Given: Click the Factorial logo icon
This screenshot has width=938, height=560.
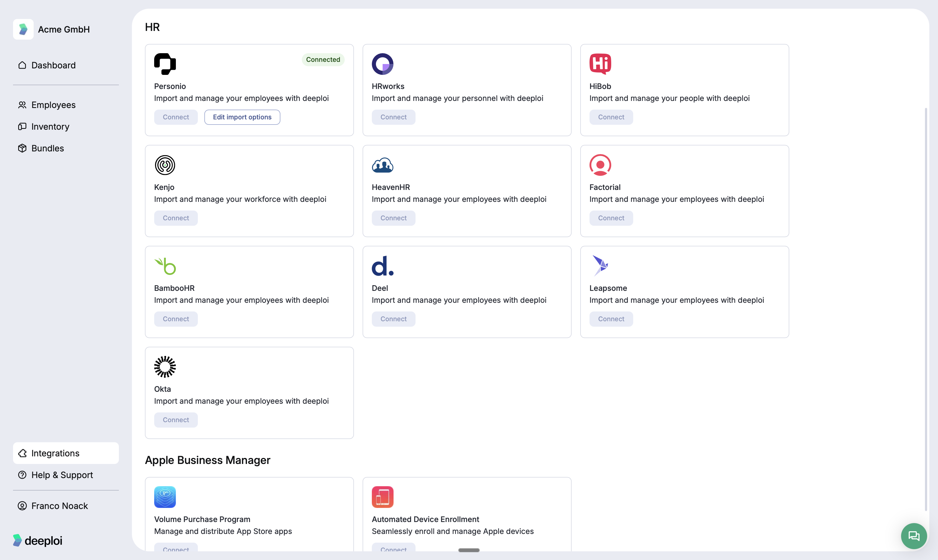Looking at the screenshot, I should (x=600, y=165).
